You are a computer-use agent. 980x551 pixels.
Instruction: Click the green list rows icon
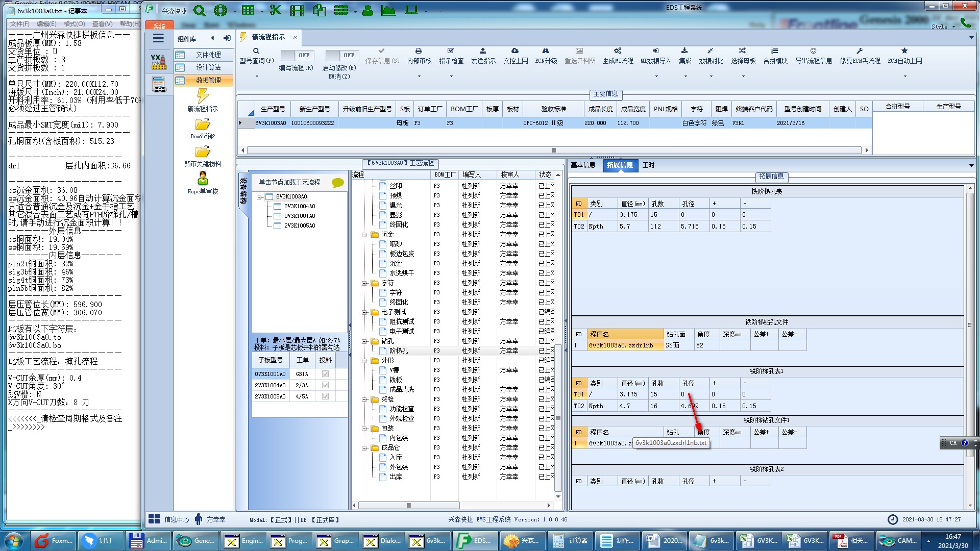[341, 10]
